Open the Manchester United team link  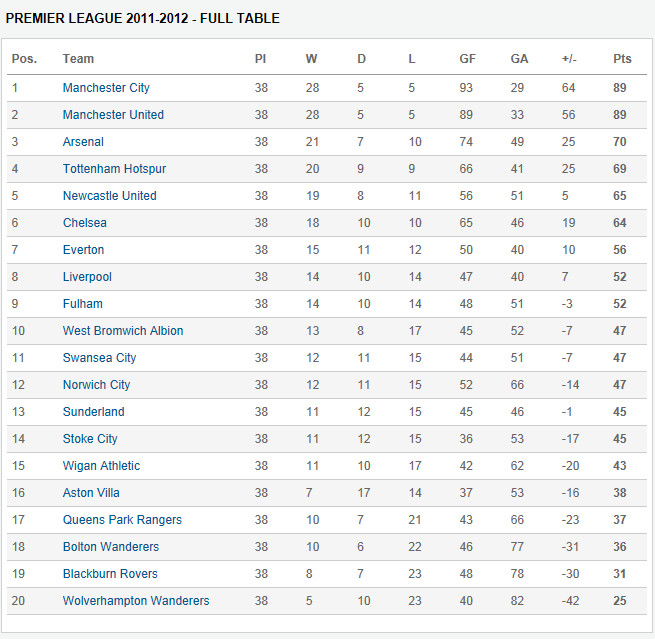coord(113,115)
